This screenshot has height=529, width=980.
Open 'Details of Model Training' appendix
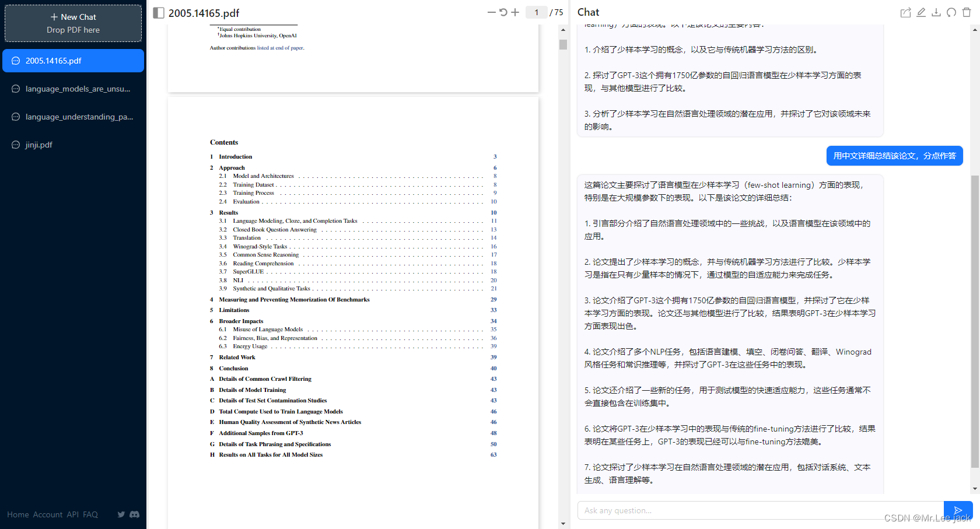tap(253, 390)
